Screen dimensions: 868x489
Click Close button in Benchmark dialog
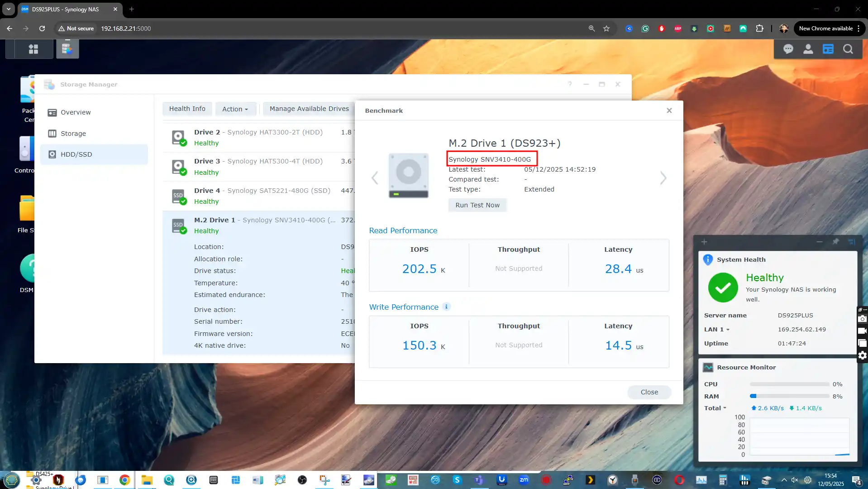649,392
